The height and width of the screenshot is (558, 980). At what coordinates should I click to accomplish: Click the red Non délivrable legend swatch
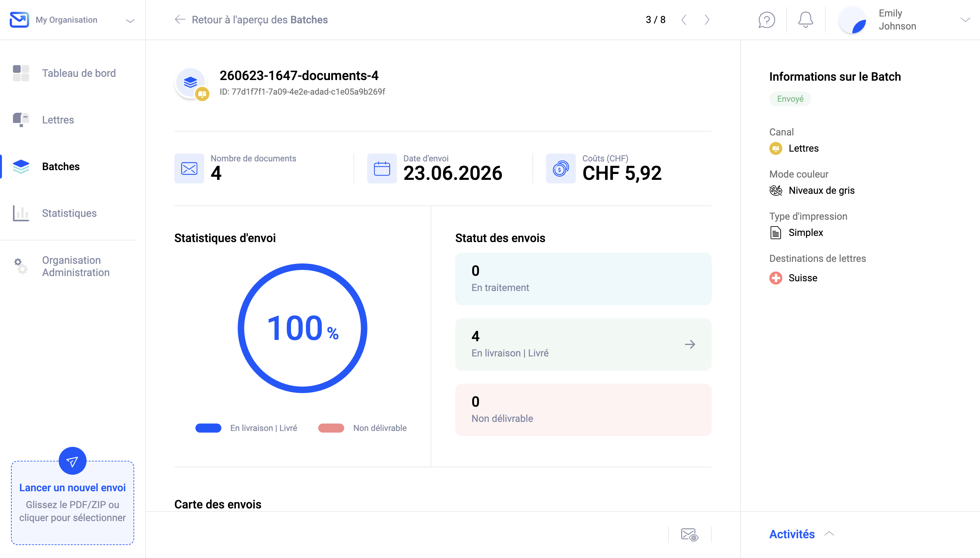(x=331, y=428)
